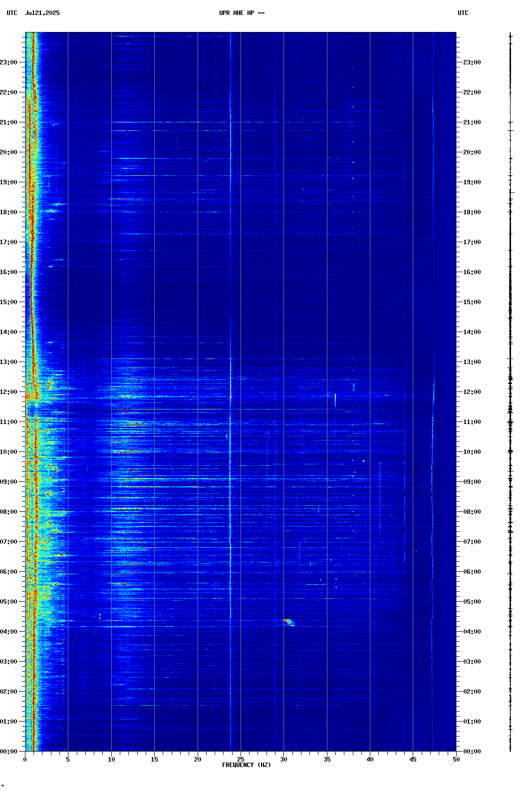The image size is (532, 791).
Task: Select 02:00 on the right time axis
Action: [x=472, y=692]
